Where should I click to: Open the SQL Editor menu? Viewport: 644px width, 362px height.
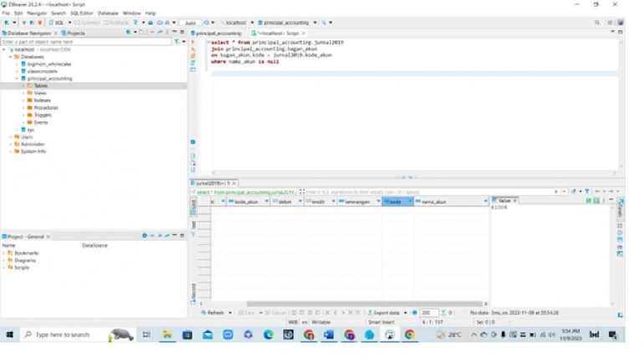point(81,13)
